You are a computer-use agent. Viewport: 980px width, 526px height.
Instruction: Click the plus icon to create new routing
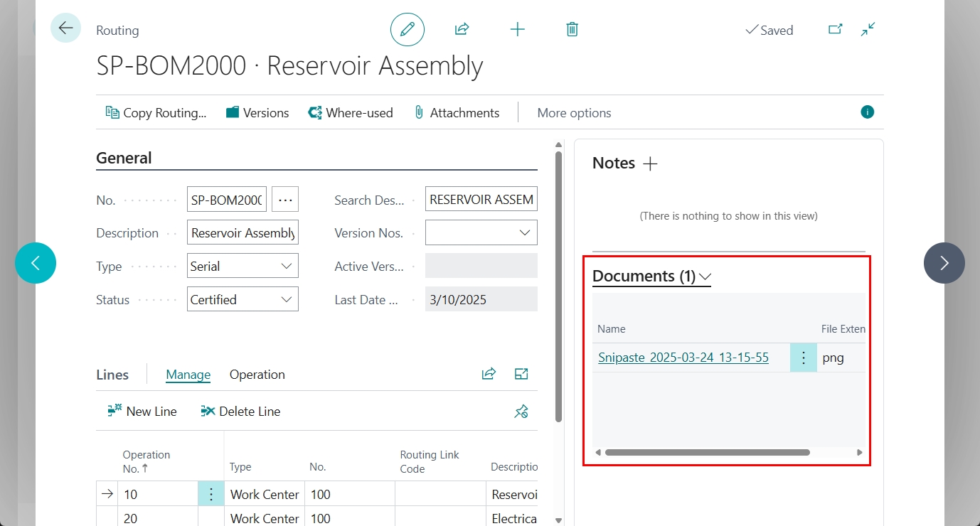[x=517, y=29]
